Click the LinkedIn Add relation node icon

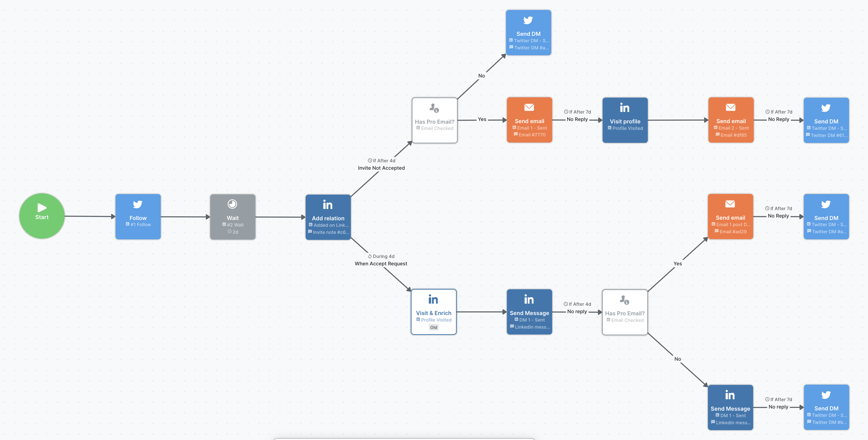point(329,204)
